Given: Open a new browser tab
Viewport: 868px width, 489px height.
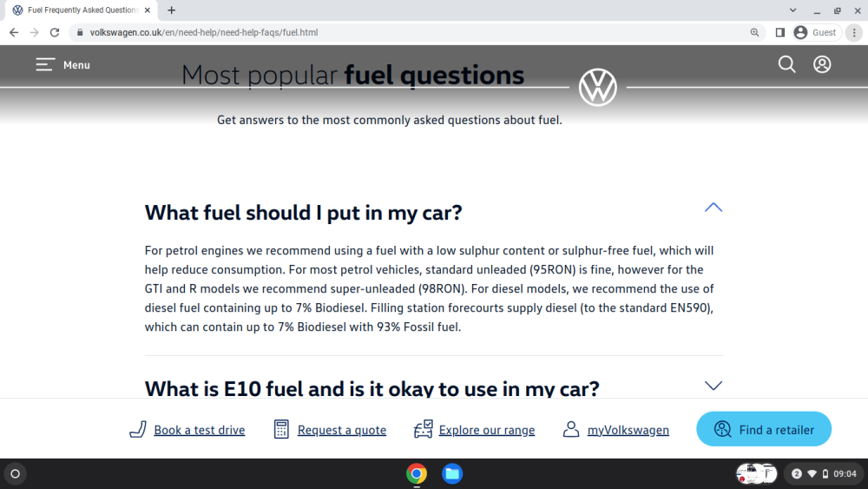Looking at the screenshot, I should click(172, 10).
